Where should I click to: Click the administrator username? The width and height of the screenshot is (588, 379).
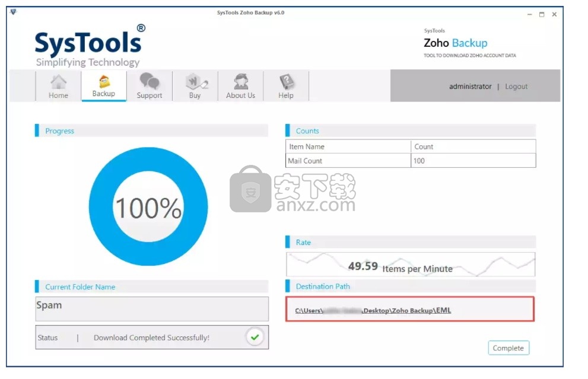pos(471,87)
